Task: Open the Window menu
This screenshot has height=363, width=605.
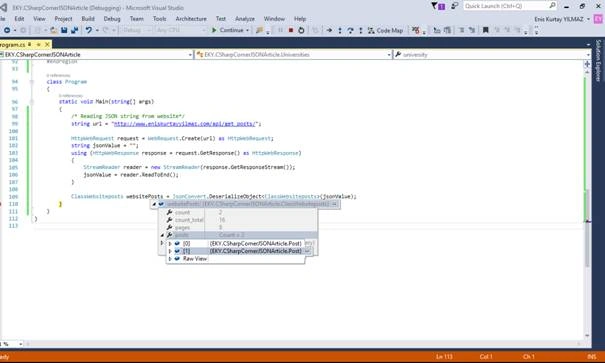Action: 274,19
